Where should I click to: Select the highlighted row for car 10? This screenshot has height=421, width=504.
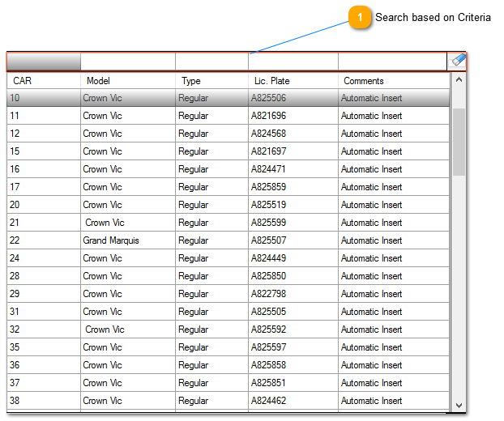[227, 98]
